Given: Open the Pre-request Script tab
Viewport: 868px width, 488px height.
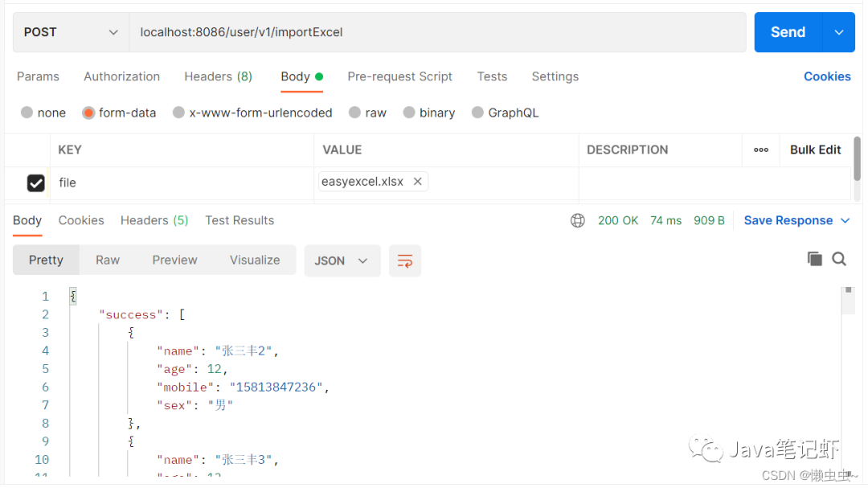Looking at the screenshot, I should pos(399,77).
